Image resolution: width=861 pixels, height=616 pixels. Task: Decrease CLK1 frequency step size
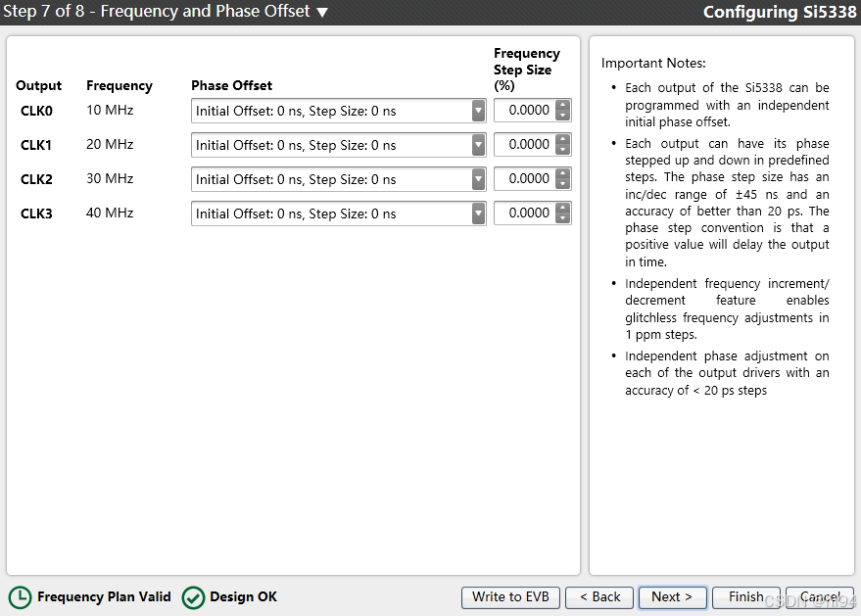pyautogui.click(x=563, y=149)
